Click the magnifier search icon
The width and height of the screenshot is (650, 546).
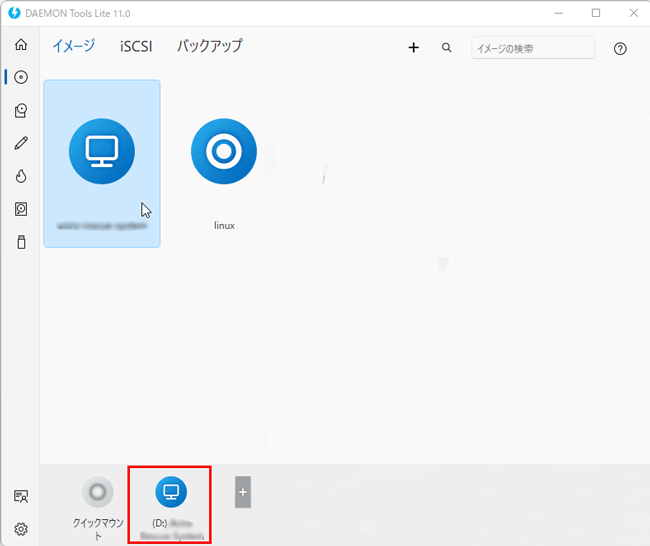(447, 48)
